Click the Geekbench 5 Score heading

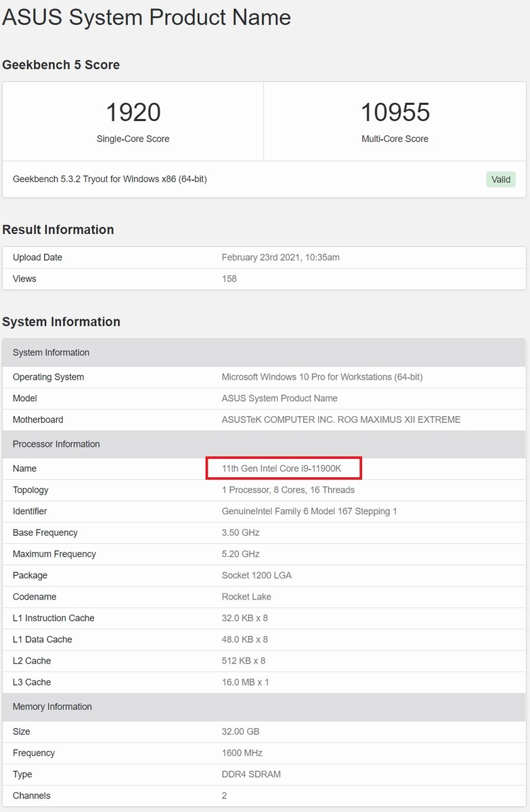click(x=61, y=65)
